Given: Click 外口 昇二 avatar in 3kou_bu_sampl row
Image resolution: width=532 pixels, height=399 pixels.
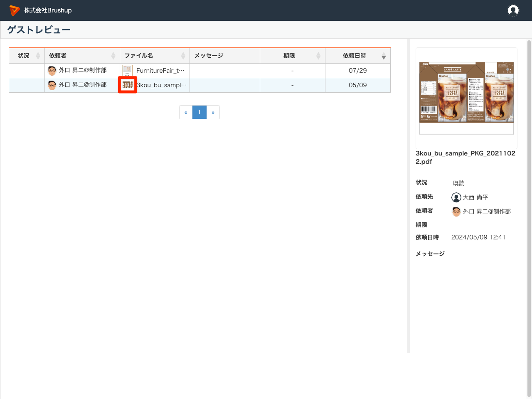Looking at the screenshot, I should (x=52, y=85).
